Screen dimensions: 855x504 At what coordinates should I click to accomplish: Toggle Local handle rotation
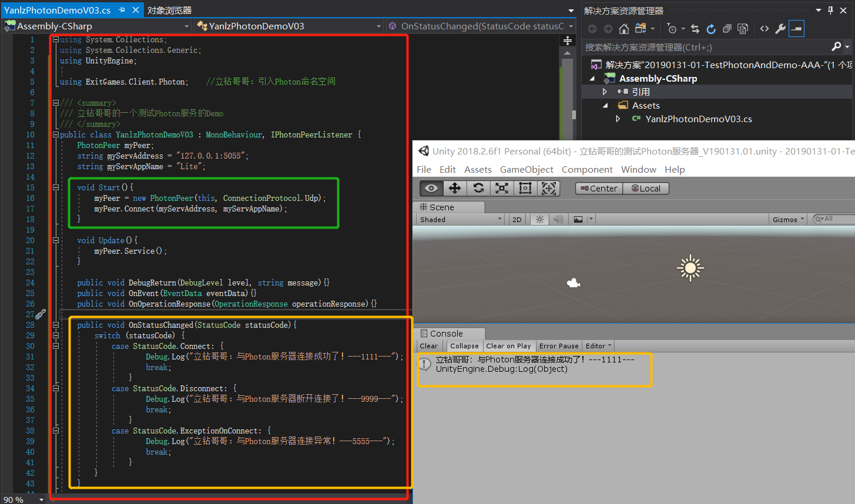coord(646,189)
